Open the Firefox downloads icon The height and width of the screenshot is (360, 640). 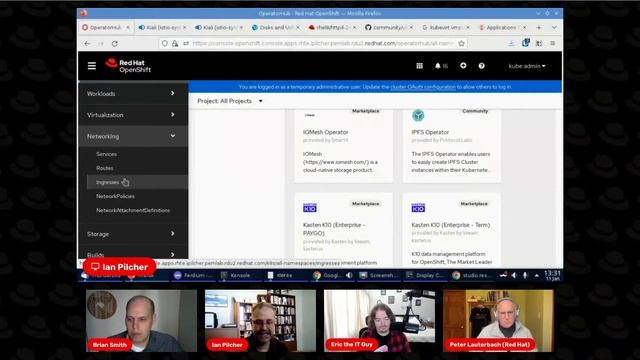[511, 43]
